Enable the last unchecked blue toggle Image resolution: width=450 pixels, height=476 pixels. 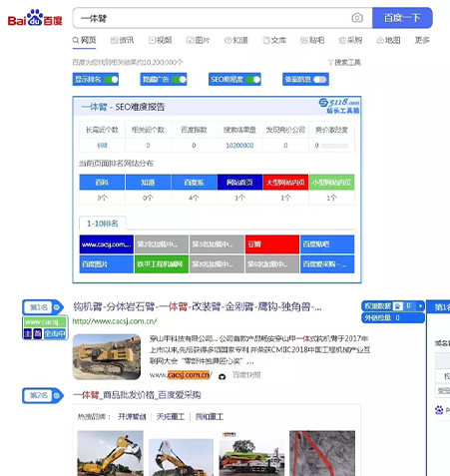(320, 80)
